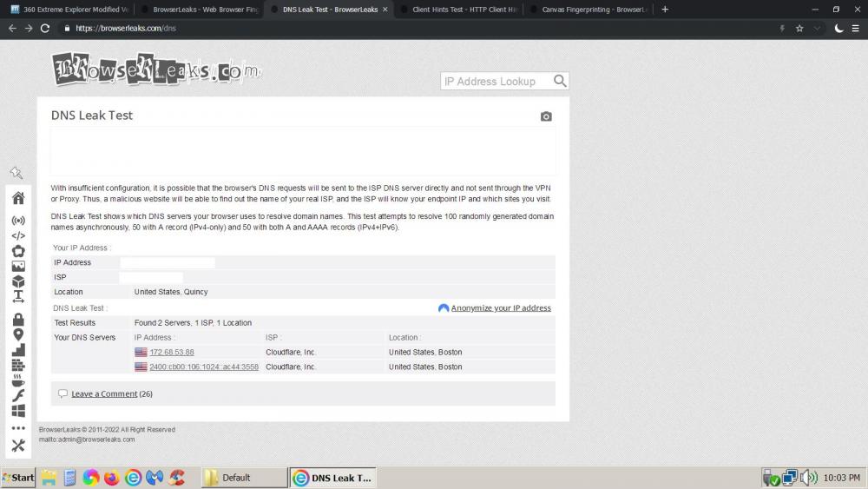The width and height of the screenshot is (868, 489).
Task: Open the Canvas picture icon in sidebar
Action: pos(18,267)
